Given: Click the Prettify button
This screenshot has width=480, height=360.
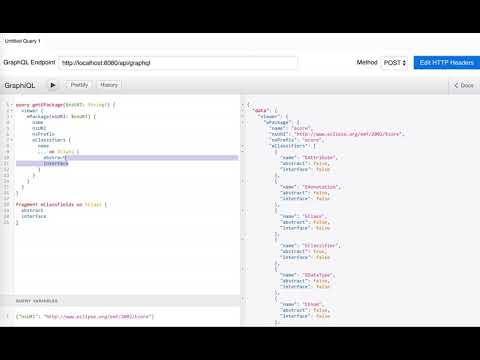Looking at the screenshot, I should pos(79,85).
